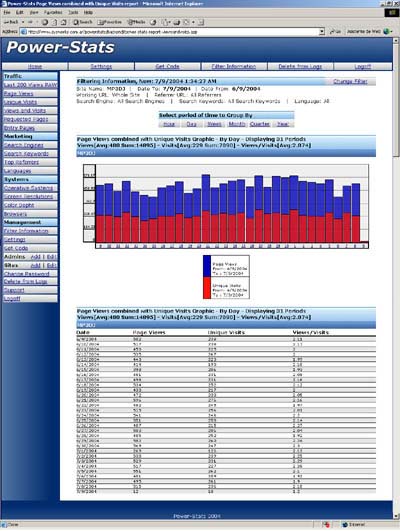This screenshot has width=400, height=531.
Task: Click the Search toolbar button
Action: pyautogui.click(x=83, y=22)
